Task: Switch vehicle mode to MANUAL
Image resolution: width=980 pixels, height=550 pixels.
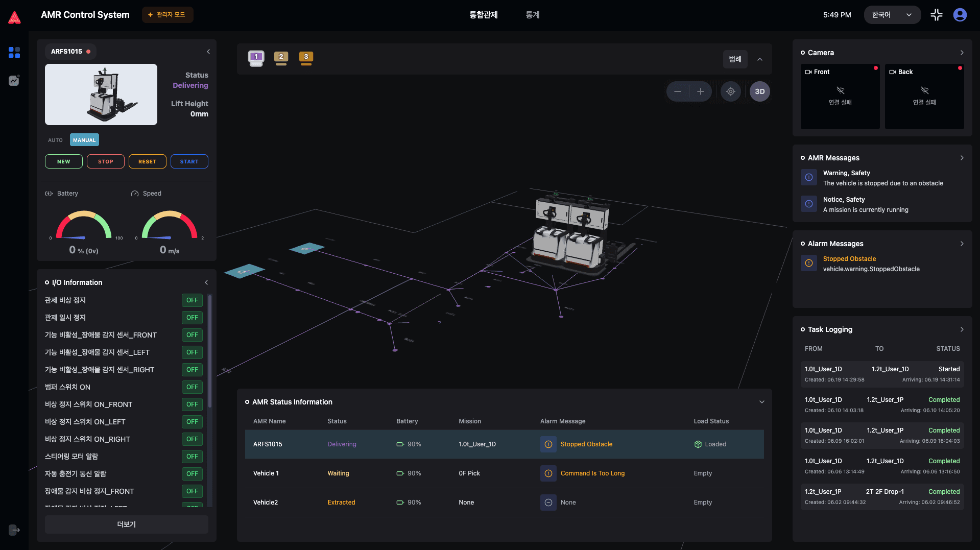Action: pyautogui.click(x=84, y=140)
